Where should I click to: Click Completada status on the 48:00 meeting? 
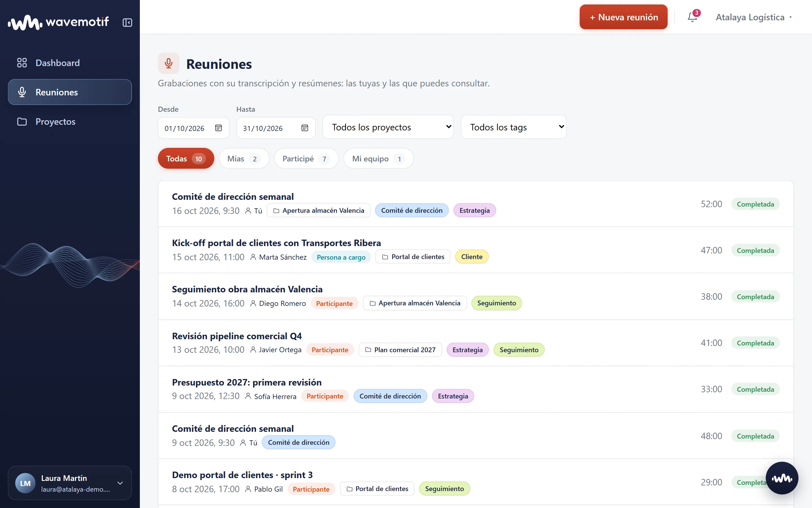[755, 436]
